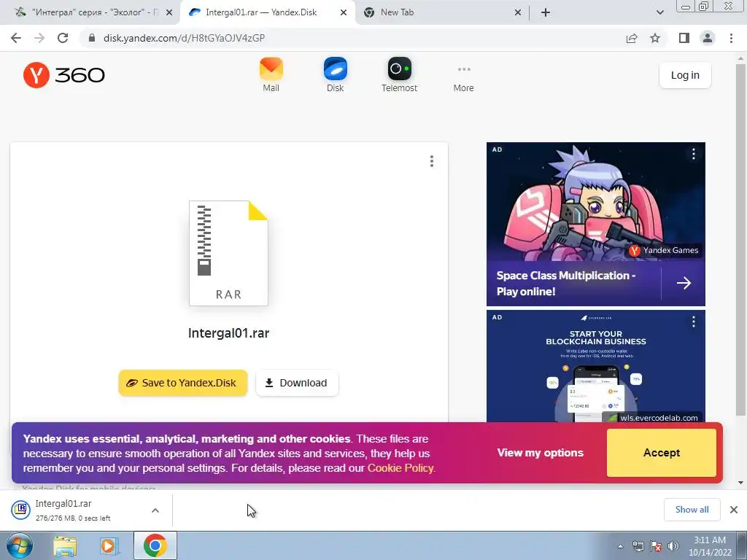Close the New Tab tab
Viewport: 747px width, 560px height.
tap(518, 13)
